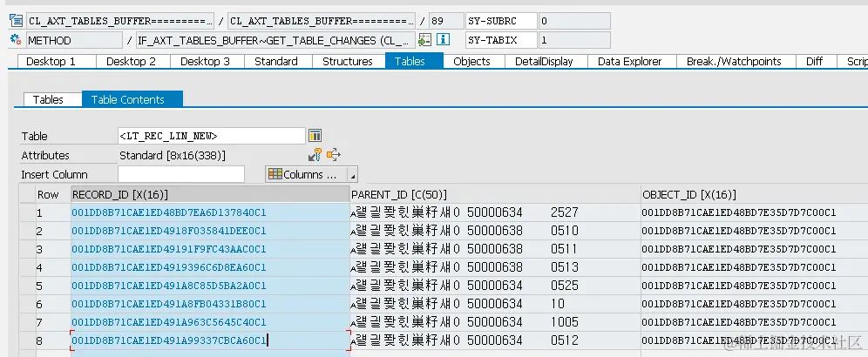Open the Data Explorer tab
The height and width of the screenshot is (357, 868).
[x=630, y=62]
